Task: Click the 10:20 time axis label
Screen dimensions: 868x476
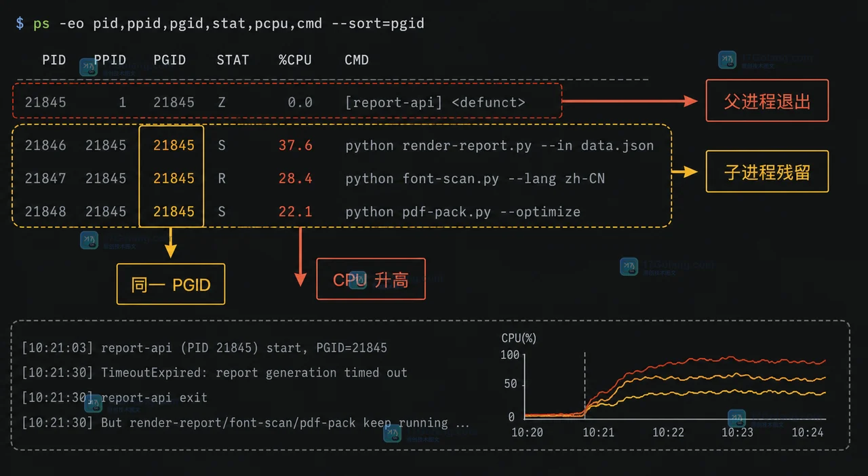Action: coord(527,432)
